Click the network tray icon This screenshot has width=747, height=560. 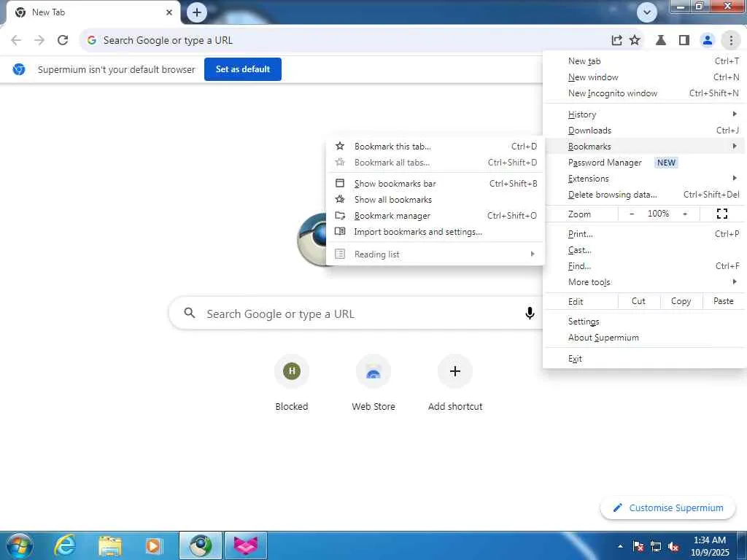pyautogui.click(x=656, y=546)
